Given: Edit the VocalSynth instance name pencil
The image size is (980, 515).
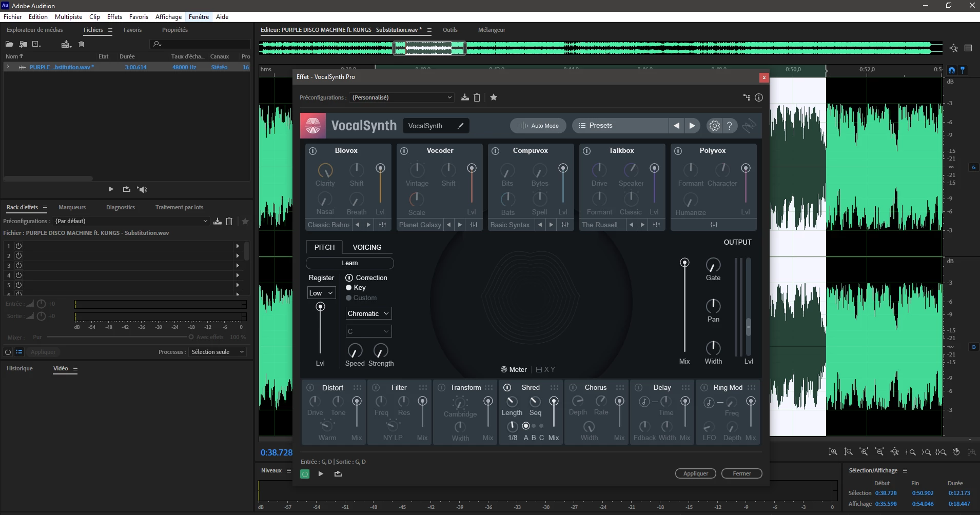Looking at the screenshot, I should [461, 126].
